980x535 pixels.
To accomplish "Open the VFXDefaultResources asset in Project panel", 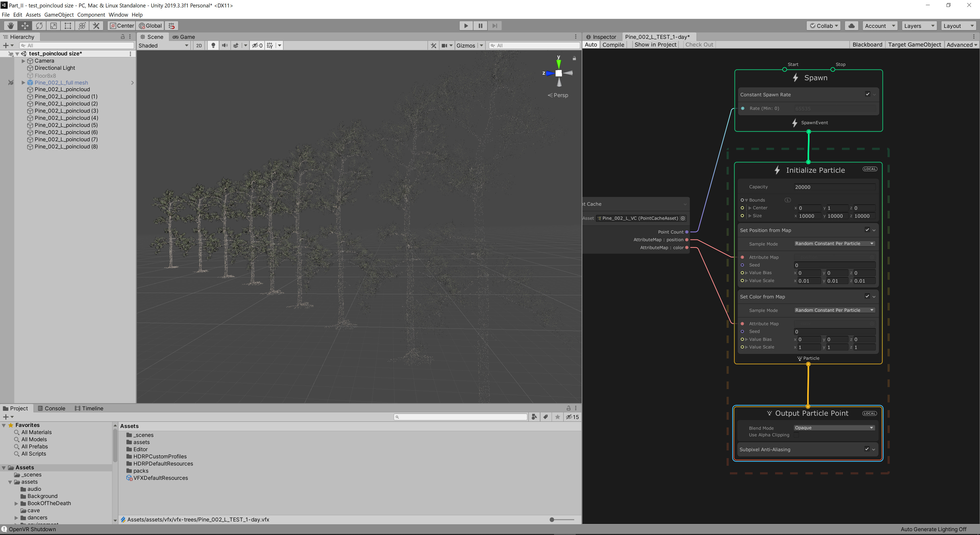I will click(160, 478).
